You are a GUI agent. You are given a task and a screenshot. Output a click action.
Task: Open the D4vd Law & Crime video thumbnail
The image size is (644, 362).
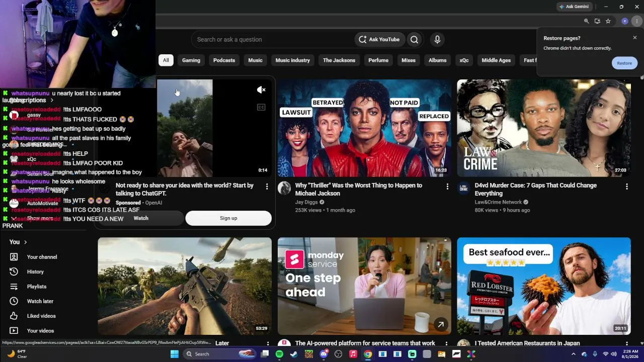pyautogui.click(x=544, y=128)
